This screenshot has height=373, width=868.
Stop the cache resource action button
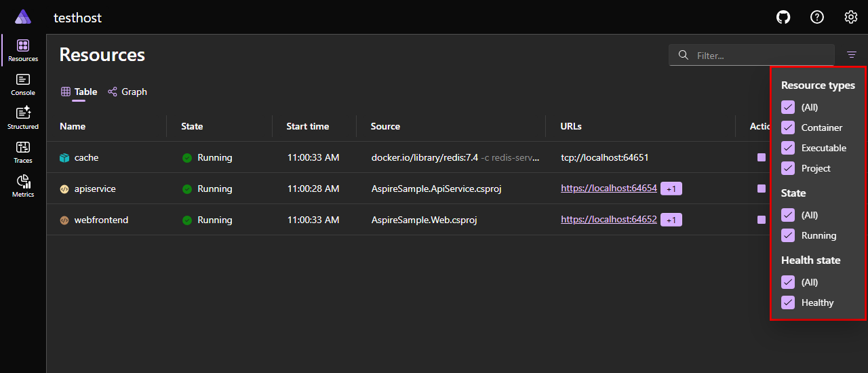click(762, 157)
